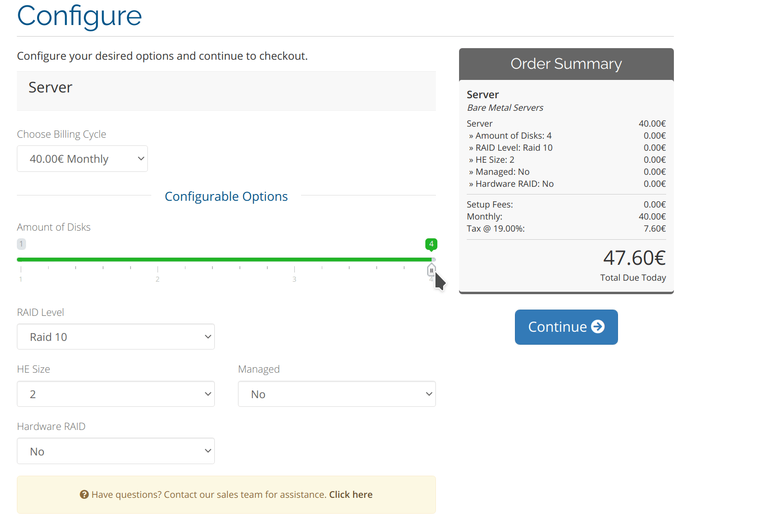
Task: Expand the RAID Level dropdown
Action: point(116,337)
